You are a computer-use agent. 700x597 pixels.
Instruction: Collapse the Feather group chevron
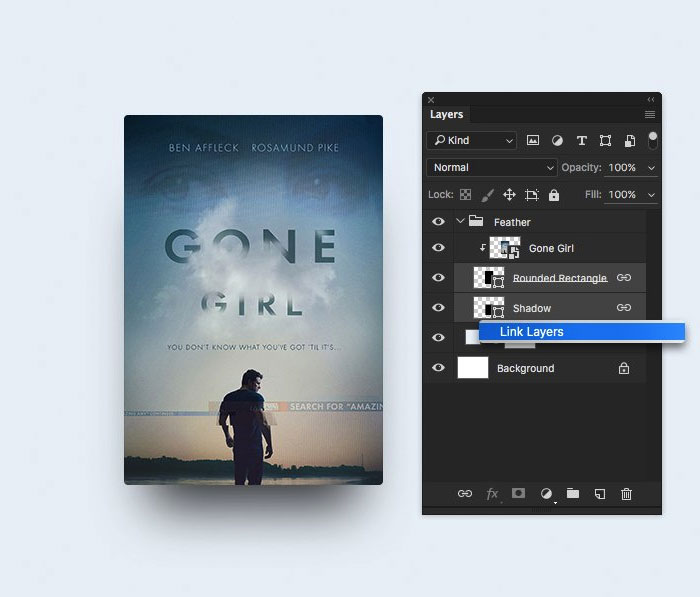coord(460,221)
